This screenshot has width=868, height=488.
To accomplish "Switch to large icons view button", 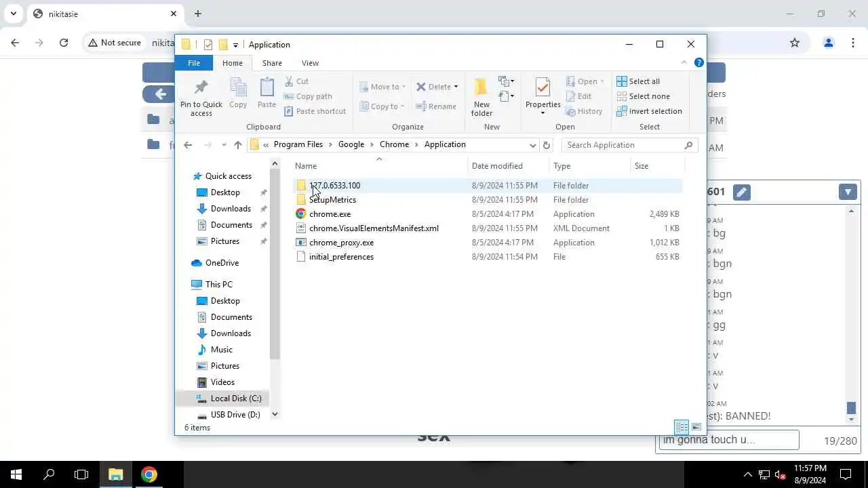I will point(696,427).
